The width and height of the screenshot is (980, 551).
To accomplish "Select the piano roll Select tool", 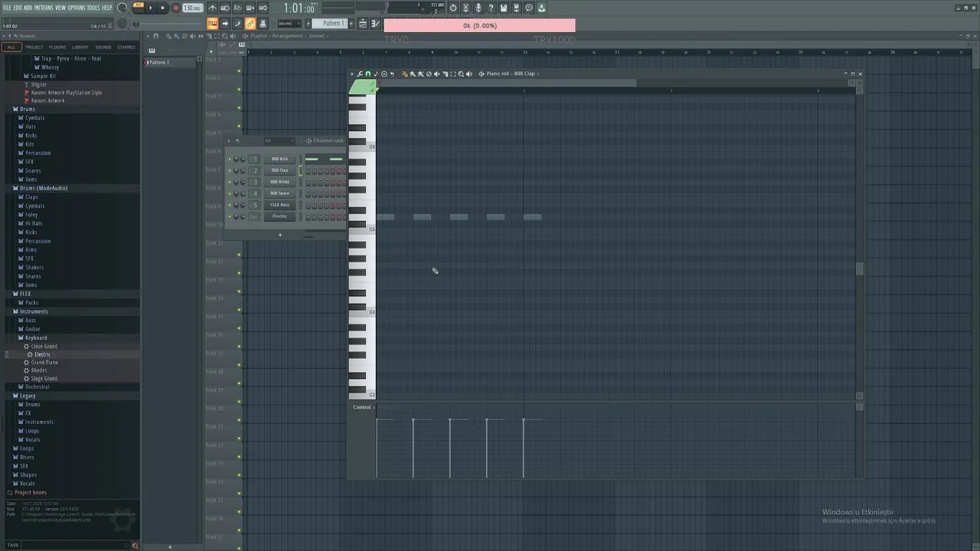I will tap(452, 73).
